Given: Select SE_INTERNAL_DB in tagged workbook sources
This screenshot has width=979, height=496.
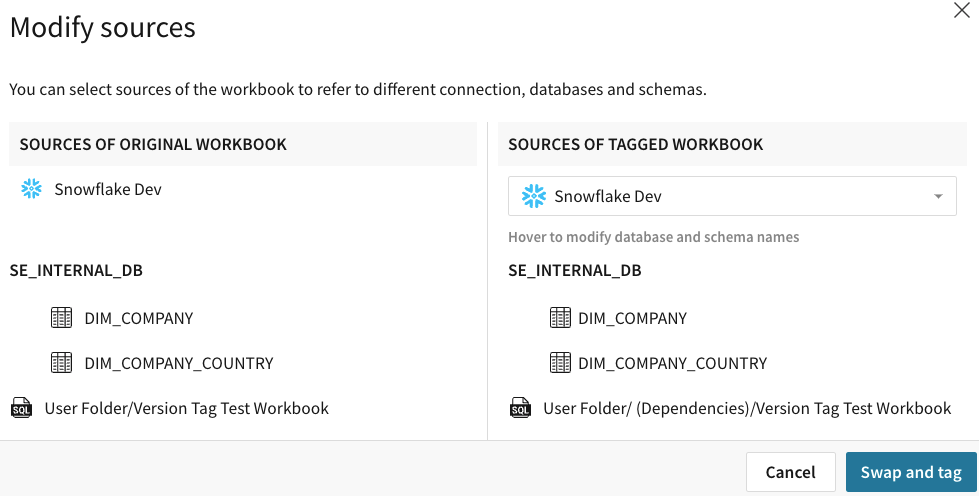Looking at the screenshot, I should pos(575,270).
